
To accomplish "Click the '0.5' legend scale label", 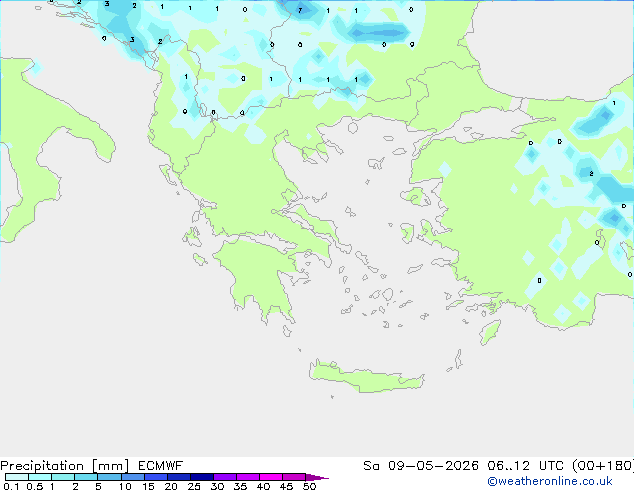I will click(x=34, y=486).
